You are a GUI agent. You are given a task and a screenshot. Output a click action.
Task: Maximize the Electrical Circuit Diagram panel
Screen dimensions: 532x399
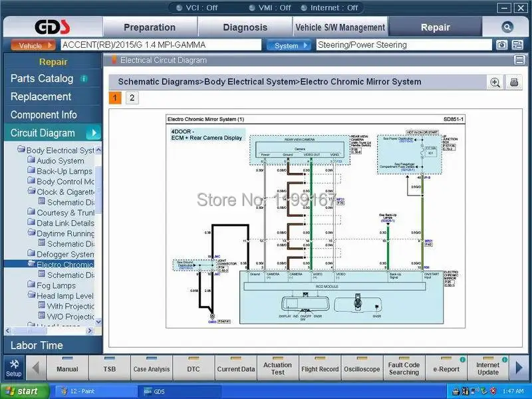click(x=519, y=60)
